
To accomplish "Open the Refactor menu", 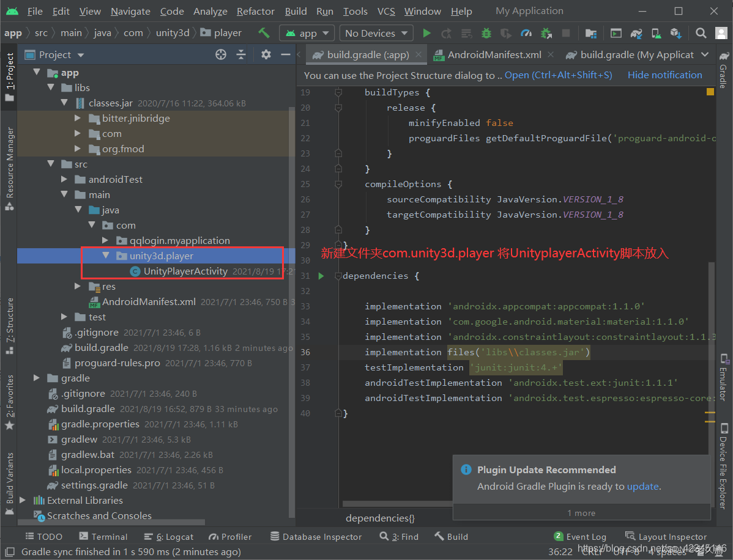I will pyautogui.click(x=255, y=11).
